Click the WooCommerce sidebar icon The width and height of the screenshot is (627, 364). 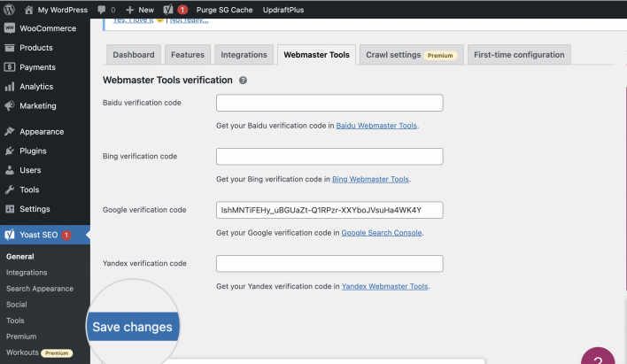10,28
